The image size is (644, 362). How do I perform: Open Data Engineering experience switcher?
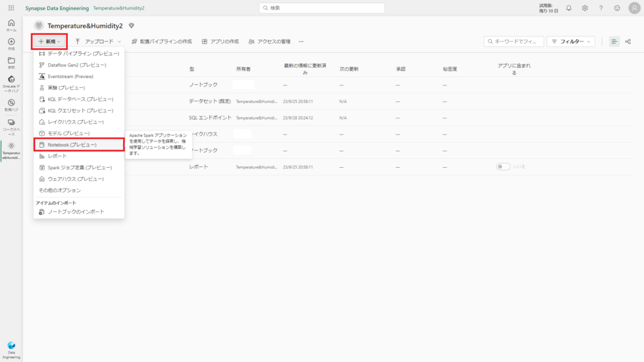pos(11,349)
